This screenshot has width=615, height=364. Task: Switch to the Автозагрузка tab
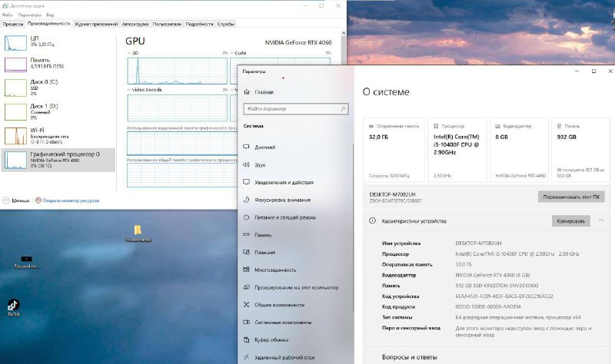pos(135,24)
